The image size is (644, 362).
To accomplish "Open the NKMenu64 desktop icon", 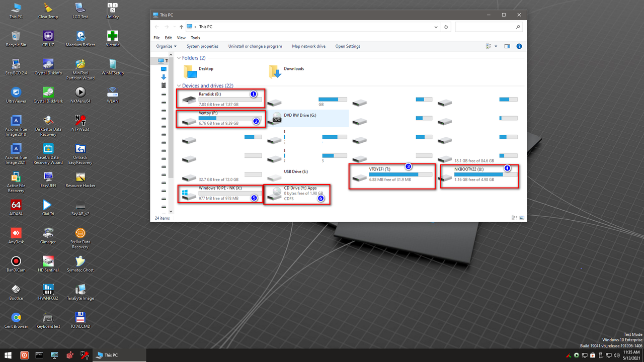I will coord(80,96).
